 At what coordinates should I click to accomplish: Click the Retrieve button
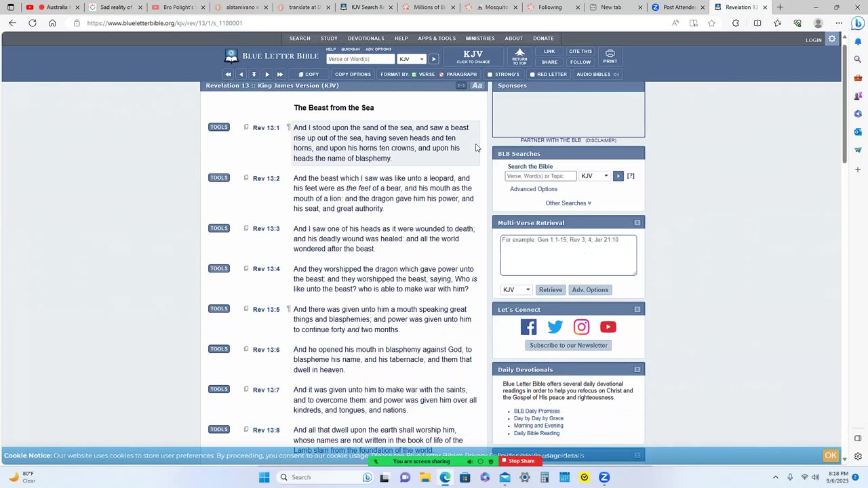click(x=550, y=289)
